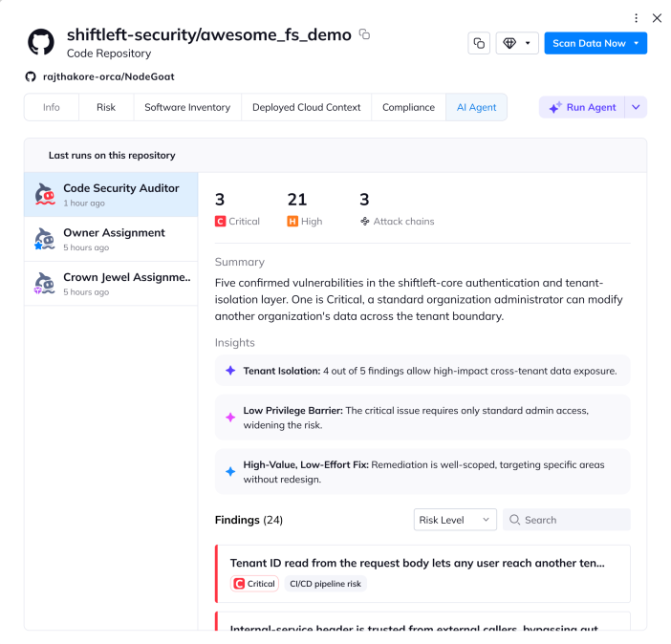Image resolution: width=671 pixels, height=644 pixels.
Task: Click the red Critical severity icon in stats
Action: click(221, 222)
